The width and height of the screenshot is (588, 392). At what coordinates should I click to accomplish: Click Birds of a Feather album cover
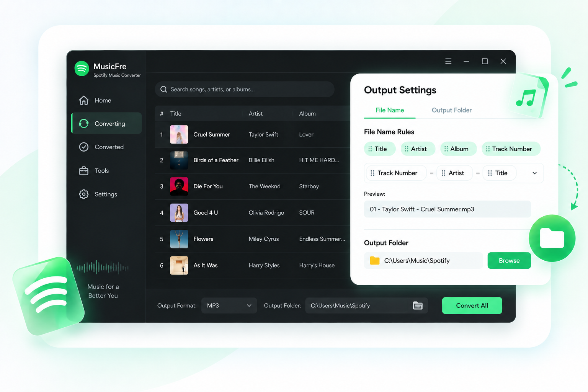(179, 160)
